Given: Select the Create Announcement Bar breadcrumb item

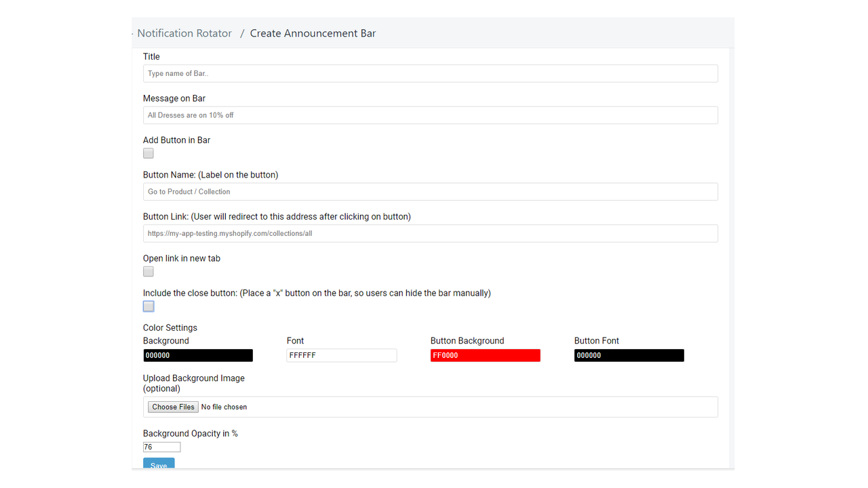Looking at the screenshot, I should click(313, 33).
